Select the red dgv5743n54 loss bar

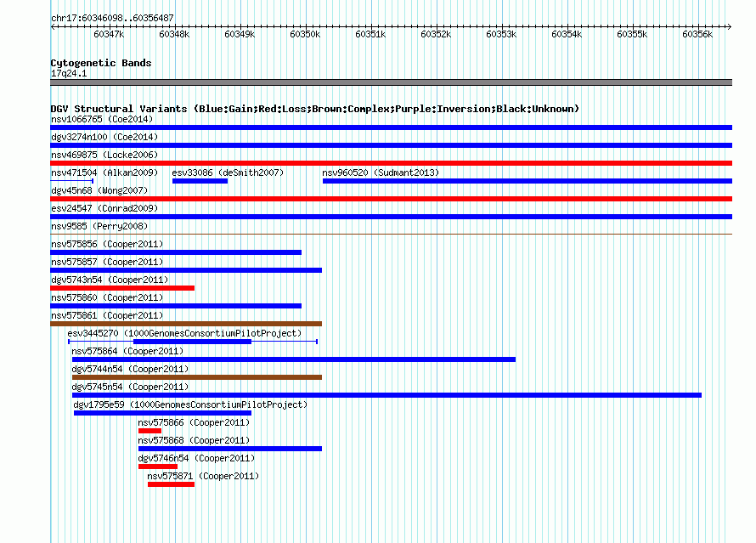122,288
